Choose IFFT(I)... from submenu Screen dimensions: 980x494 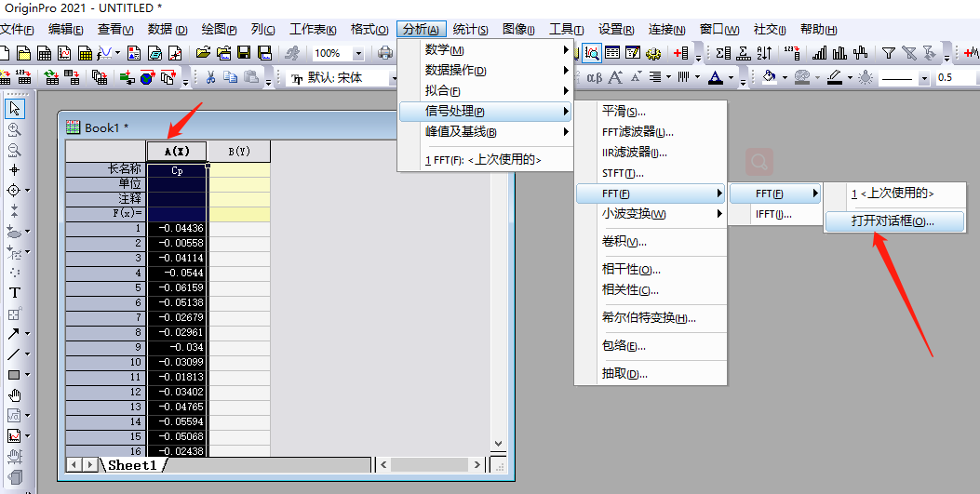point(775,214)
